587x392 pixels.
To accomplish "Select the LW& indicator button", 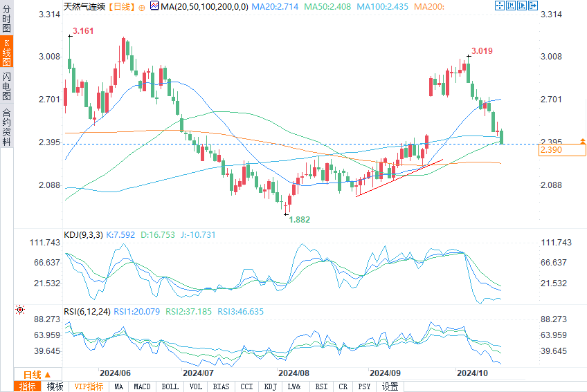I will coord(294,386).
